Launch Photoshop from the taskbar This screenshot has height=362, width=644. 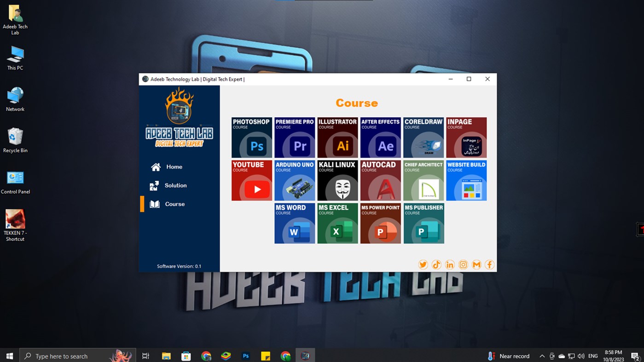pyautogui.click(x=246, y=356)
